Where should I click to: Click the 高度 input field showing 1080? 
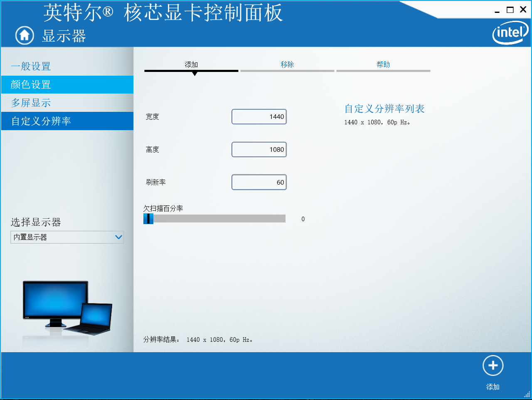[259, 150]
